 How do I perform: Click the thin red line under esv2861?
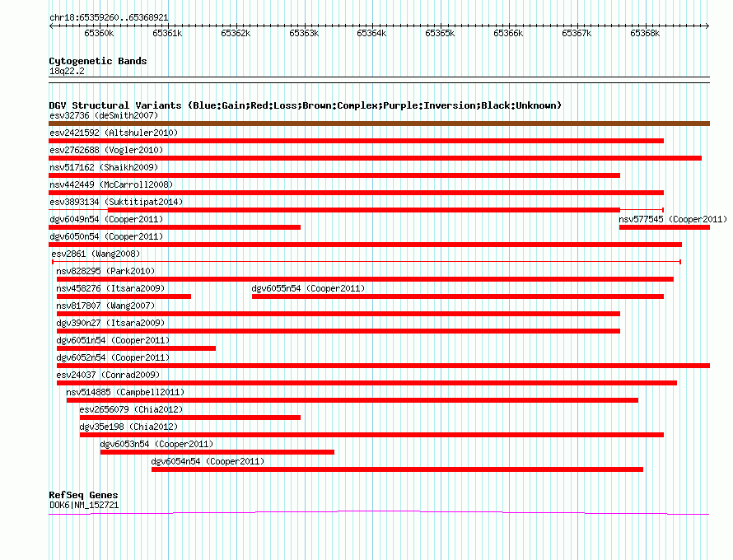(x=366, y=262)
